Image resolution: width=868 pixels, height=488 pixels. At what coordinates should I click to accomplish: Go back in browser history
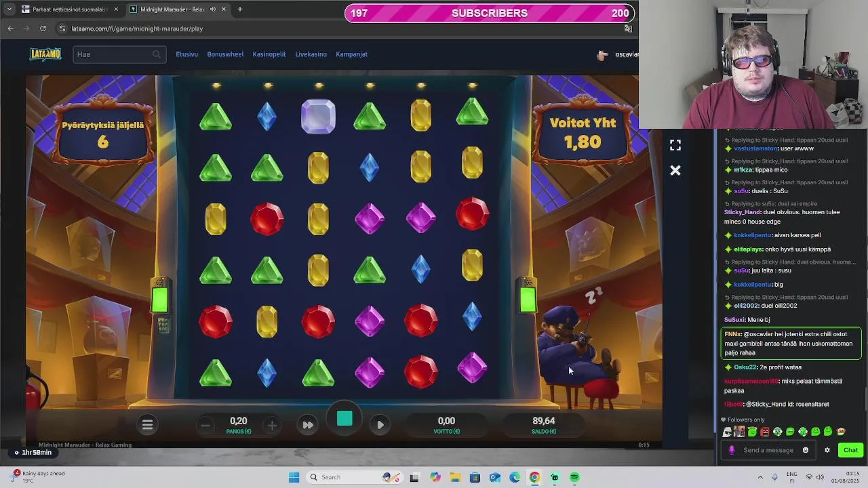[10, 28]
